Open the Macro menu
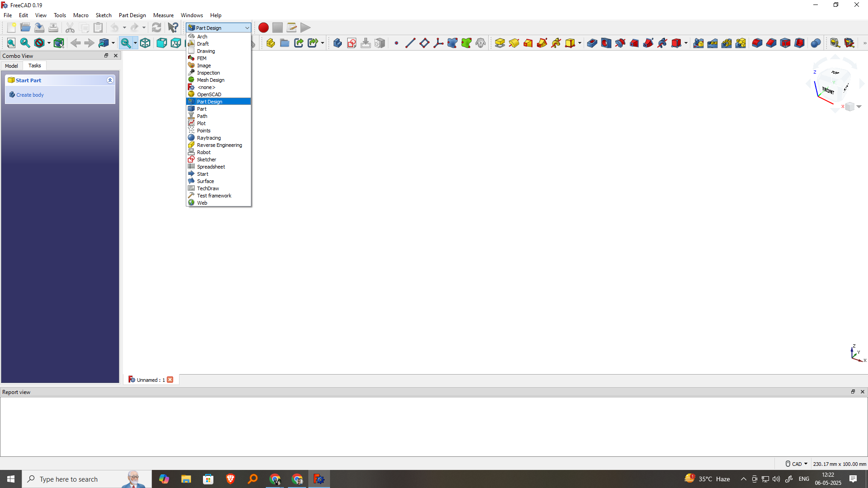 (x=81, y=15)
